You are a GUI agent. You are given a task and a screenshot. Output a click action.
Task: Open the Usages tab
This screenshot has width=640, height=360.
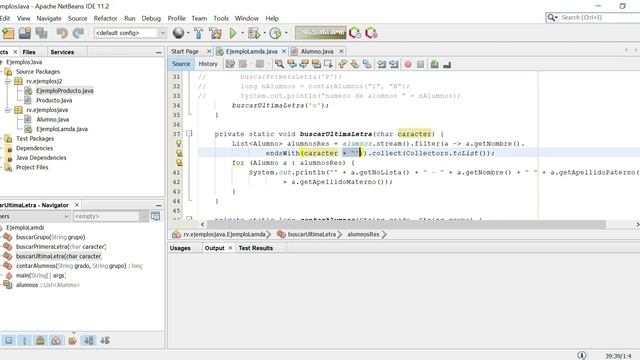tap(180, 248)
